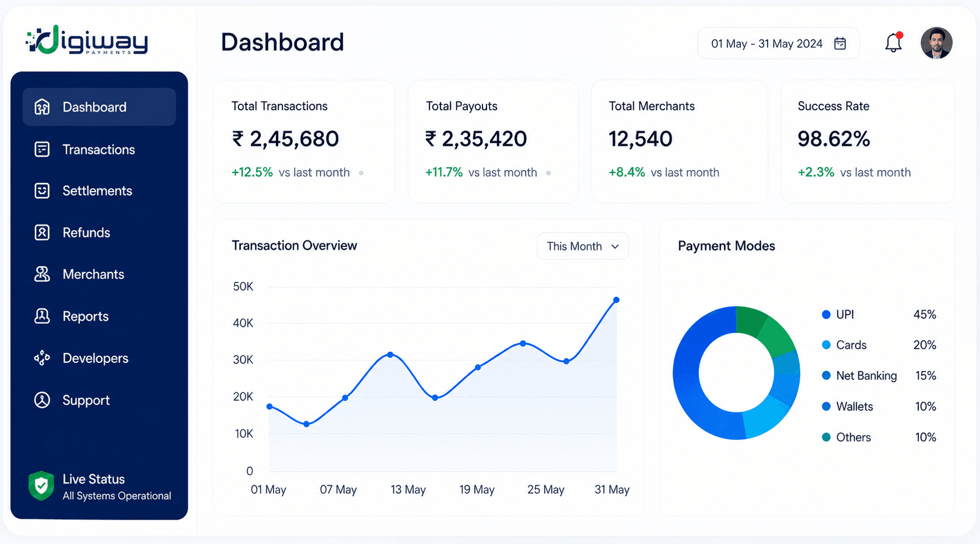The image size is (980, 544).
Task: Open the Refunds menu label
Action: coord(86,233)
